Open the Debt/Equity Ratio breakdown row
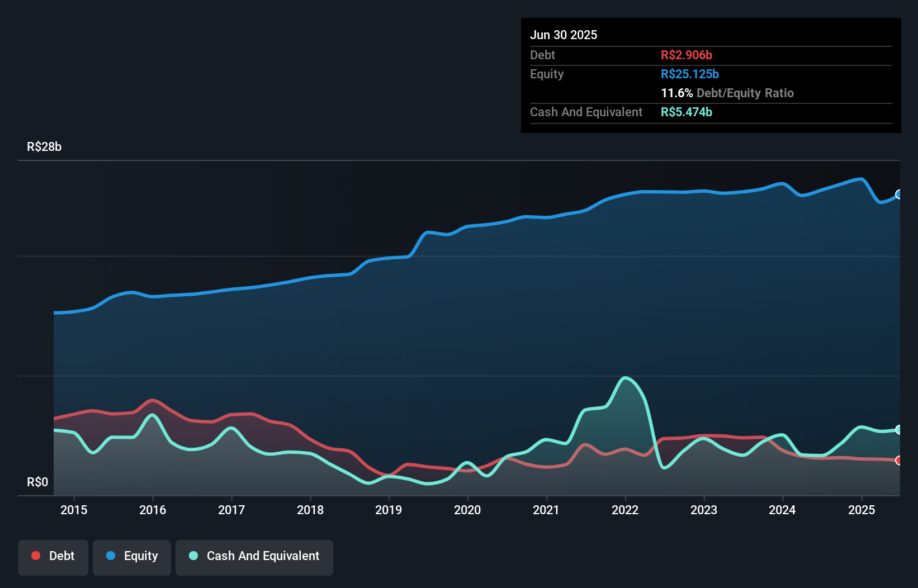The image size is (918, 588). pyautogui.click(x=727, y=93)
